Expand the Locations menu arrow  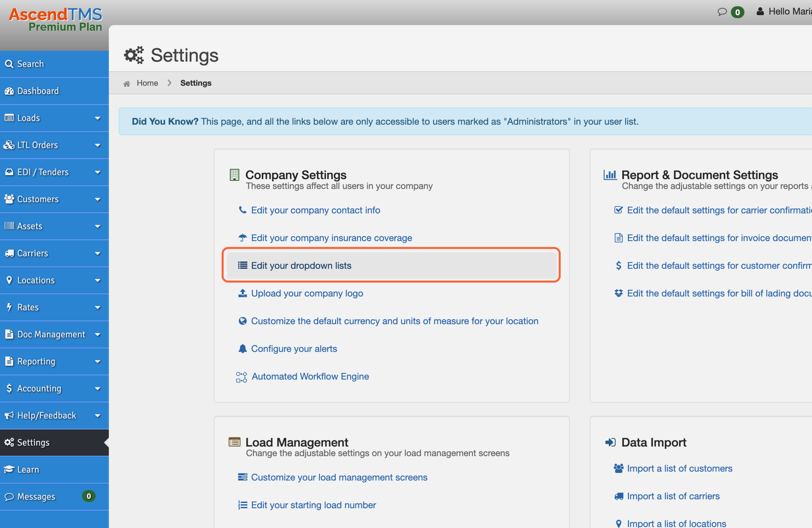pos(98,280)
